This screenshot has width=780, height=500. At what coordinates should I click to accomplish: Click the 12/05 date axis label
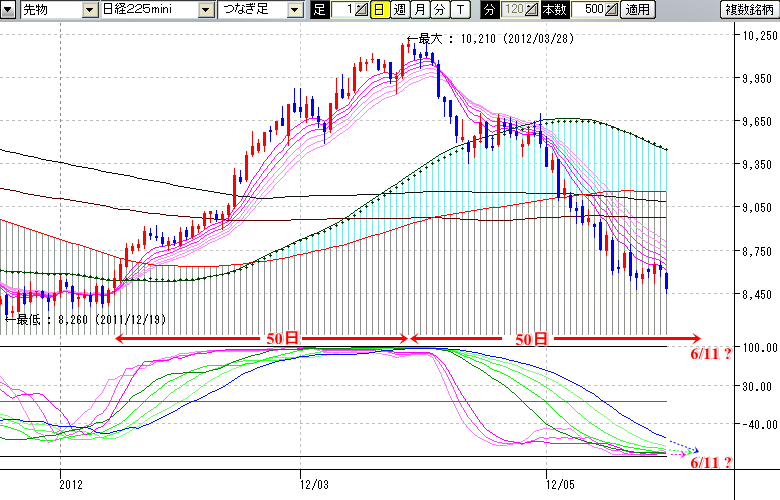[560, 485]
